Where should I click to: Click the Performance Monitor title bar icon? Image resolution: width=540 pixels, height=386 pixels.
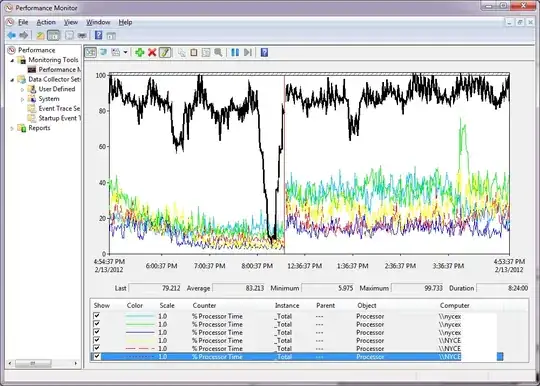(x=9, y=8)
